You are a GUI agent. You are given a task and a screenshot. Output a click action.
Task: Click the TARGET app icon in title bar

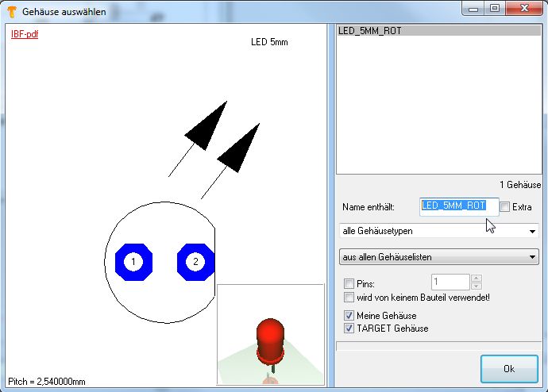click(10, 10)
